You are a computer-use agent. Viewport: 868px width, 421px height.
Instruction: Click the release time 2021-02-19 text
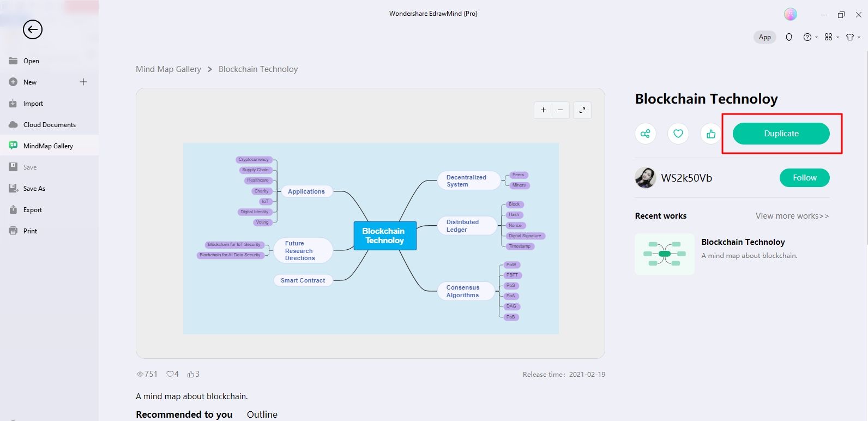coord(564,375)
